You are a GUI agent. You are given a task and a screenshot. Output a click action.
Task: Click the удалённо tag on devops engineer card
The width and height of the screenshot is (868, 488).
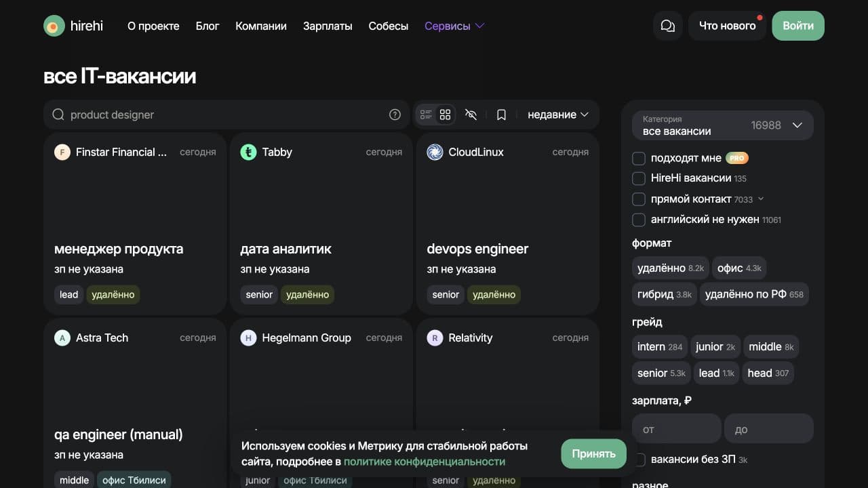point(494,295)
